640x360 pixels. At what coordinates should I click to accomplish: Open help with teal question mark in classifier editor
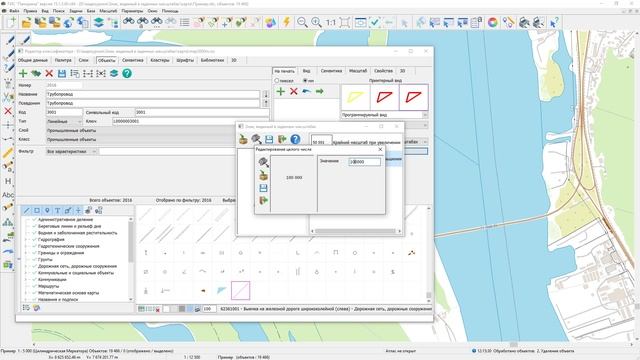[x=127, y=73]
